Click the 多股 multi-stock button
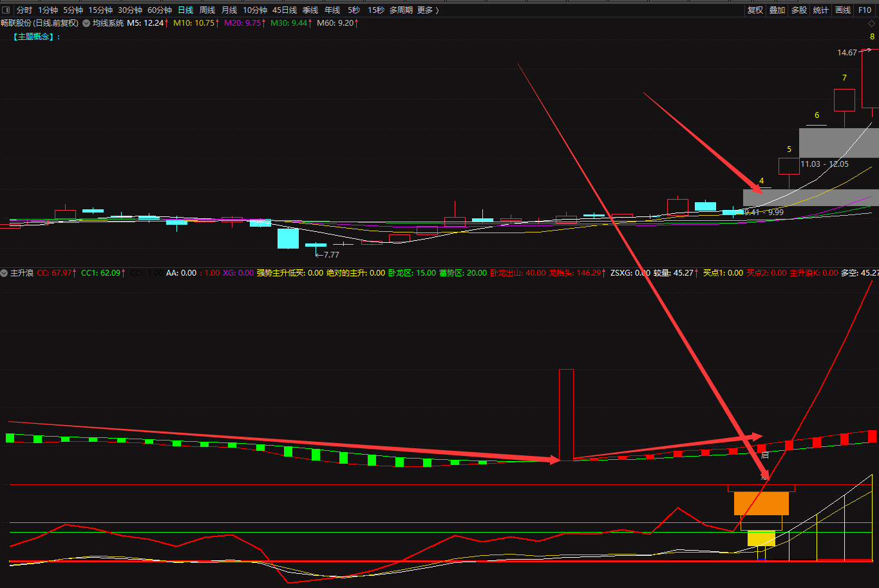Viewport: 879px width, 588px height. pos(799,10)
